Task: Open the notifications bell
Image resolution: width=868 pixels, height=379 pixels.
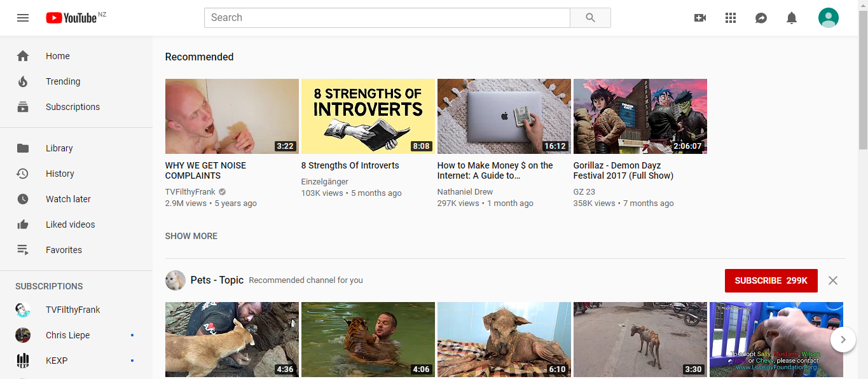Action: click(791, 18)
